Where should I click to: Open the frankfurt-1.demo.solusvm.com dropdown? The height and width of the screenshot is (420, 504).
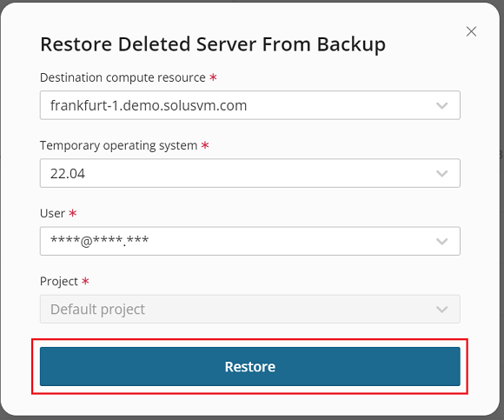tap(250, 105)
